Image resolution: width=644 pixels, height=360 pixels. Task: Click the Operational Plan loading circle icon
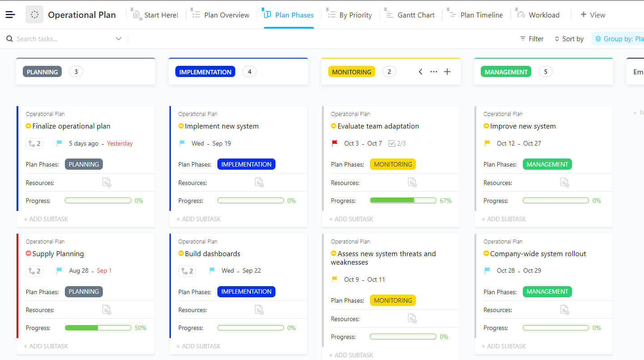coord(34,15)
